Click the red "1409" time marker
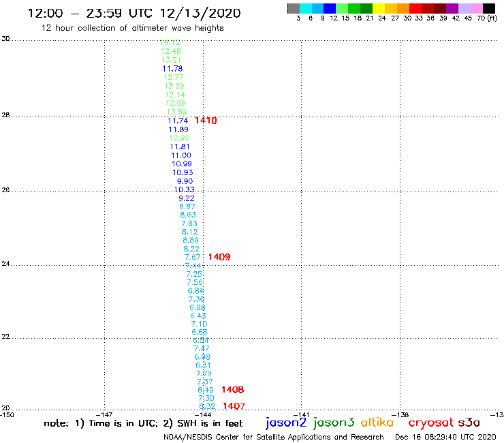 pos(219,257)
